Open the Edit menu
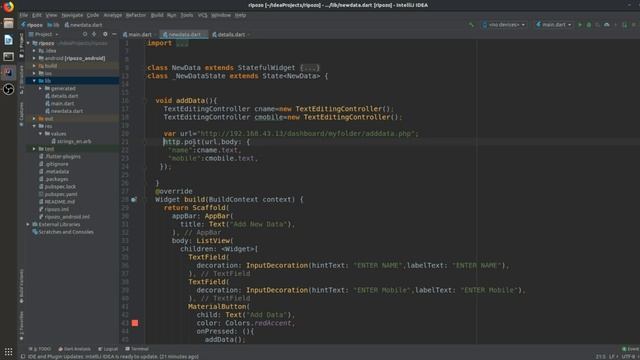This screenshot has height=360, width=640. pyautogui.click(x=37, y=15)
